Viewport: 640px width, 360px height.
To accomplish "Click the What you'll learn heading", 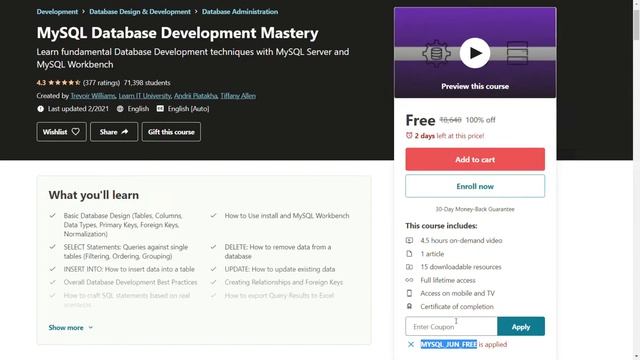I will [x=93, y=195].
